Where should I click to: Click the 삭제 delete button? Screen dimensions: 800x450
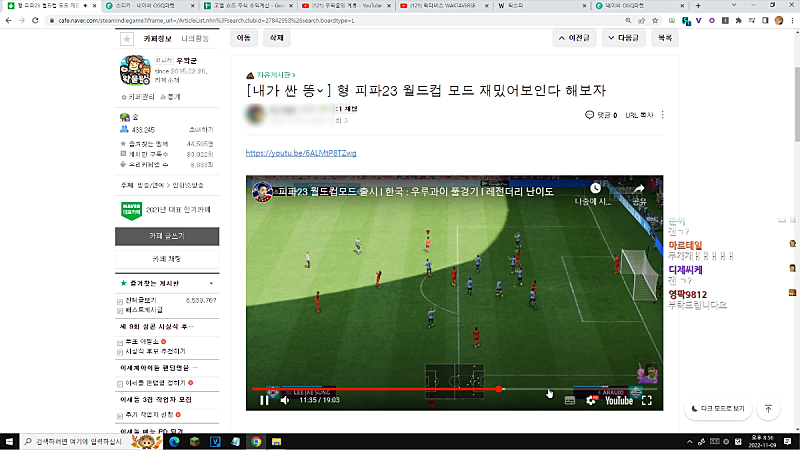point(277,38)
